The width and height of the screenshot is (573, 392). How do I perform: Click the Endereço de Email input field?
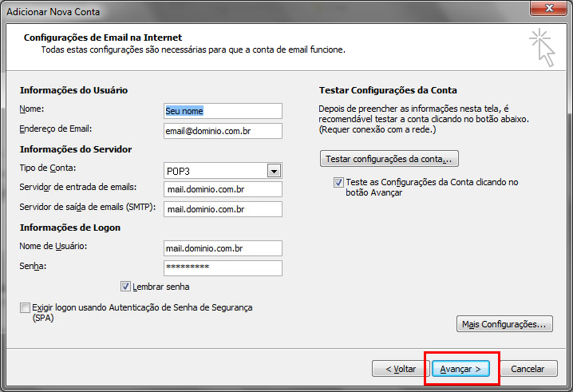point(223,131)
